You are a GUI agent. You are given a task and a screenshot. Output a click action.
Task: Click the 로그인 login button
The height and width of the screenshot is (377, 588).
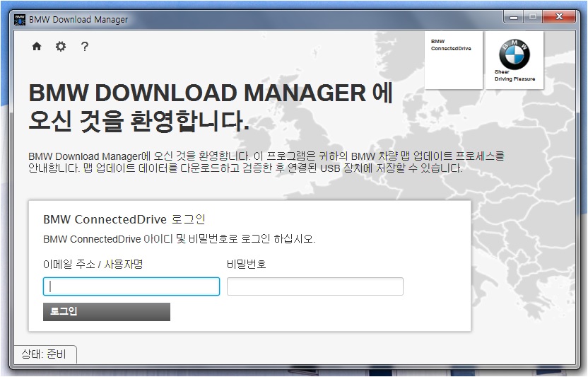click(x=107, y=312)
